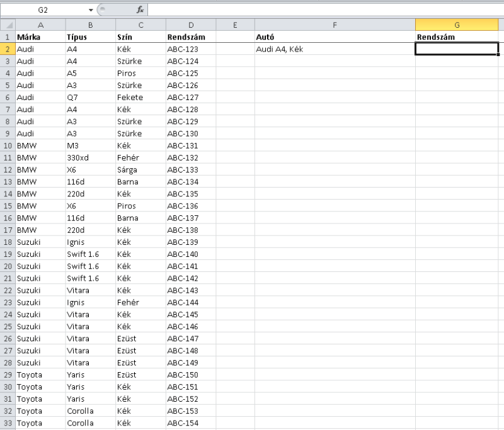Viewport: 504px width, 430px height.
Task: Select column F header
Action: click(x=335, y=25)
